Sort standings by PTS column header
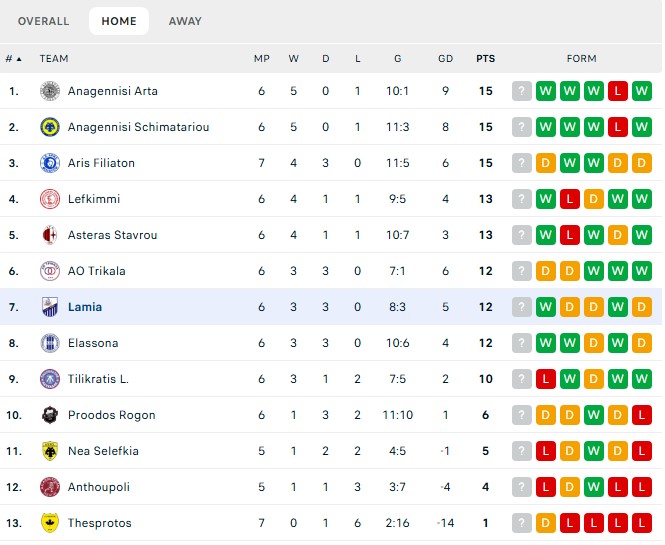Screen dimensions: 665x545 tap(486, 58)
